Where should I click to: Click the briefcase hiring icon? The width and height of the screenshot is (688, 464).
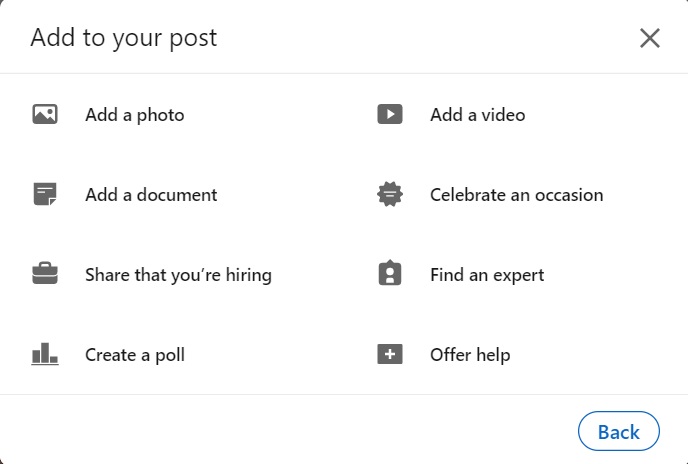[x=45, y=273]
